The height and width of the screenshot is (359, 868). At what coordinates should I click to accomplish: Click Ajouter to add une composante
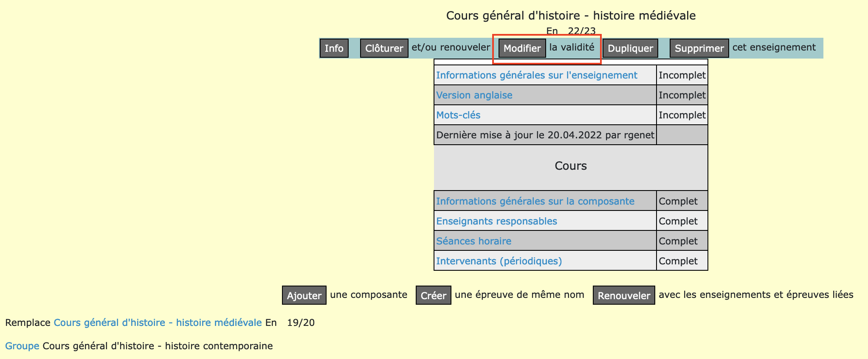pyautogui.click(x=304, y=295)
